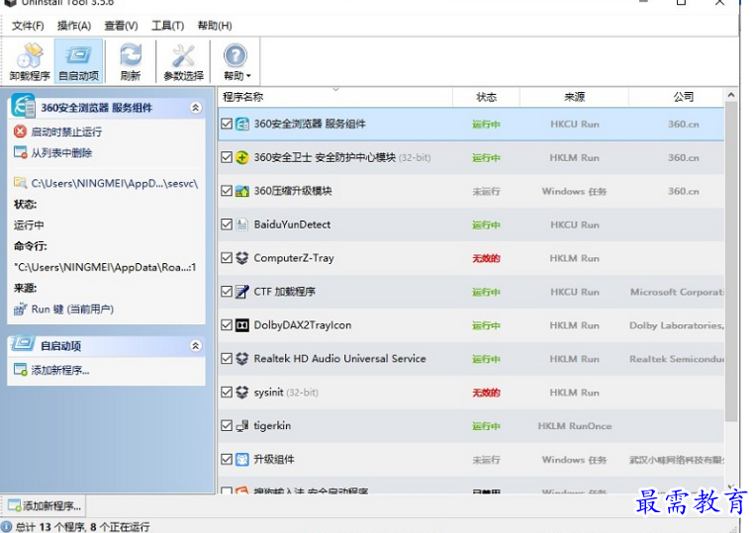
Task: Click the add icon on bottom 添加新程序 button
Action: (x=15, y=505)
